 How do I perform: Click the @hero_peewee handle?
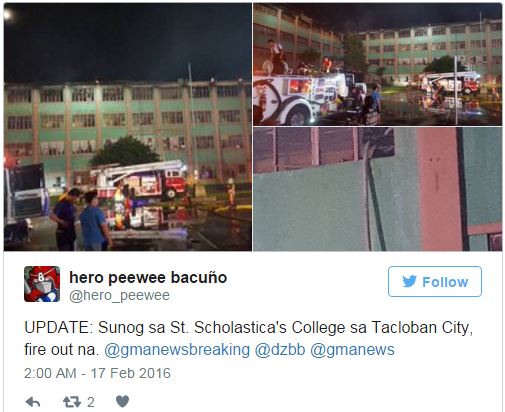tap(119, 295)
